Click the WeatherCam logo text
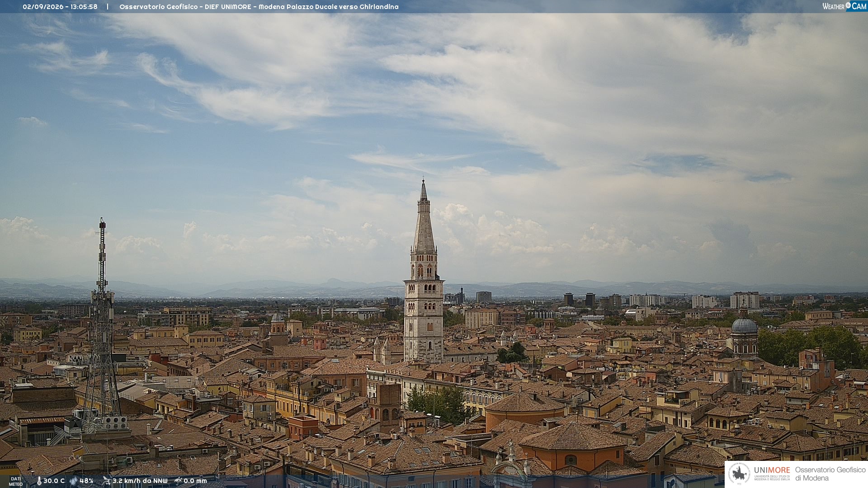The width and height of the screenshot is (868, 488). [844, 6]
